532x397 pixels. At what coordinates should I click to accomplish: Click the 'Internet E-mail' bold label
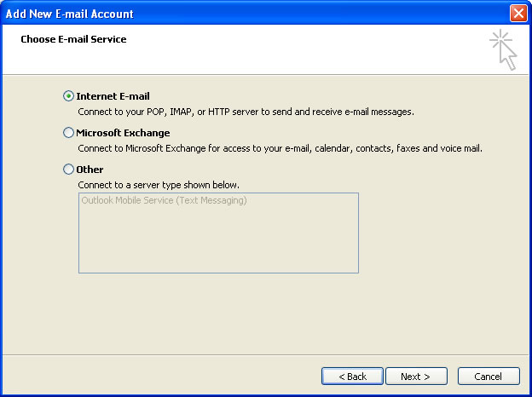click(113, 96)
